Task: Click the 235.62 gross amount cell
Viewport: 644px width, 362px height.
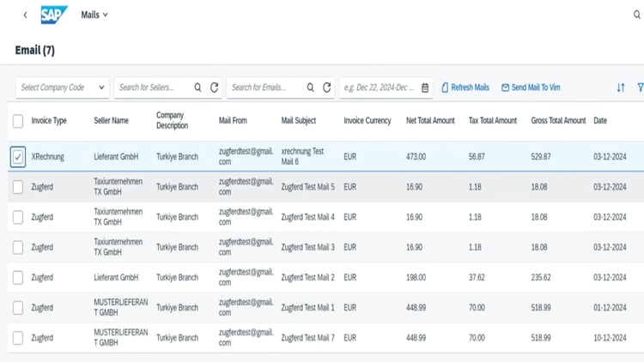Action: coord(540,277)
